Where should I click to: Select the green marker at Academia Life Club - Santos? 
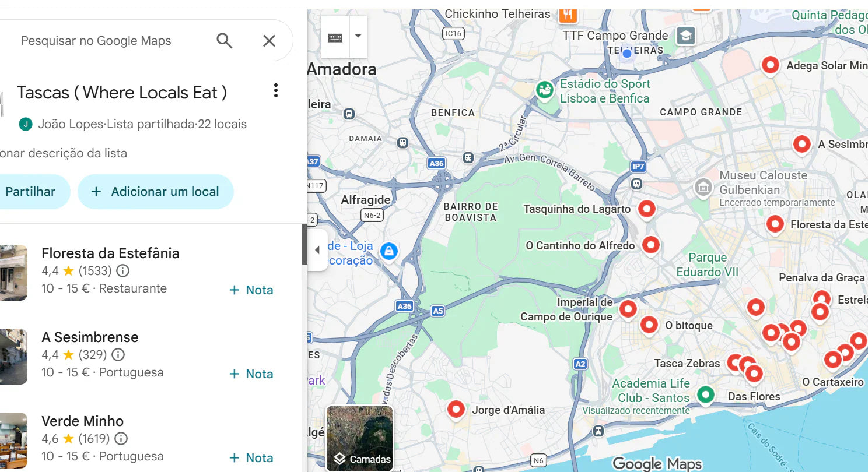click(x=705, y=394)
